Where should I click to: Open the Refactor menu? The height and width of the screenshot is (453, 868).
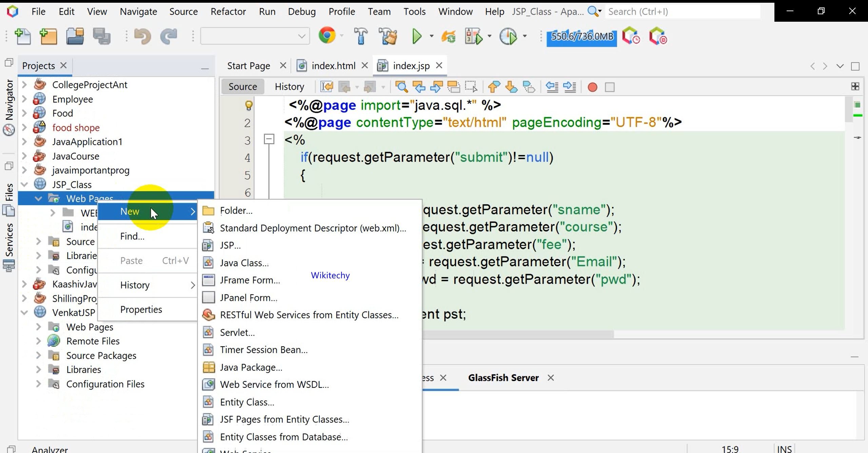pyautogui.click(x=228, y=12)
